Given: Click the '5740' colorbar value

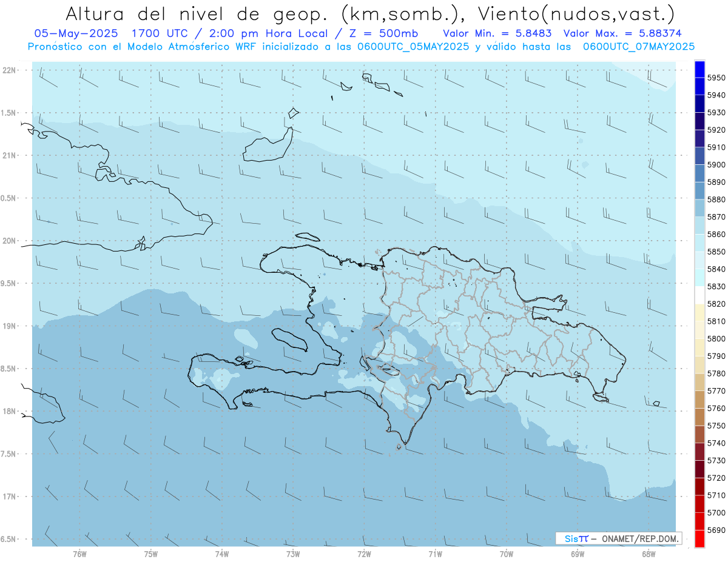Looking at the screenshot, I should [716, 443].
